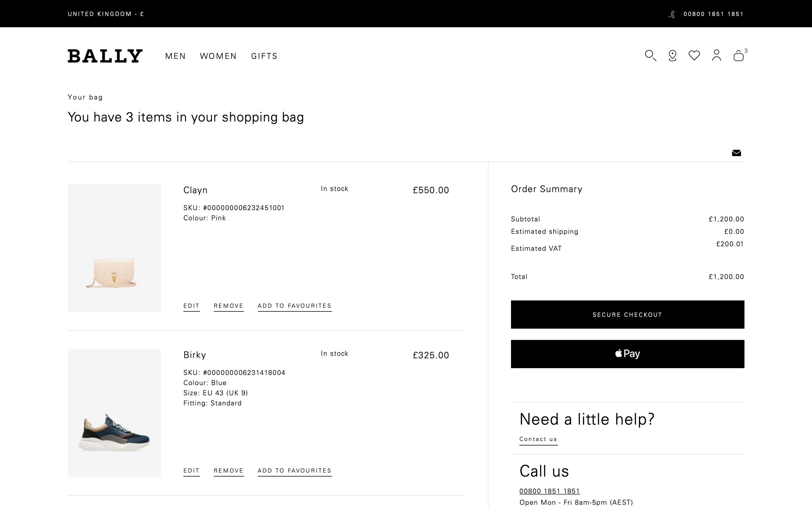
Task: Open the favourites heart icon
Action: 694,56
